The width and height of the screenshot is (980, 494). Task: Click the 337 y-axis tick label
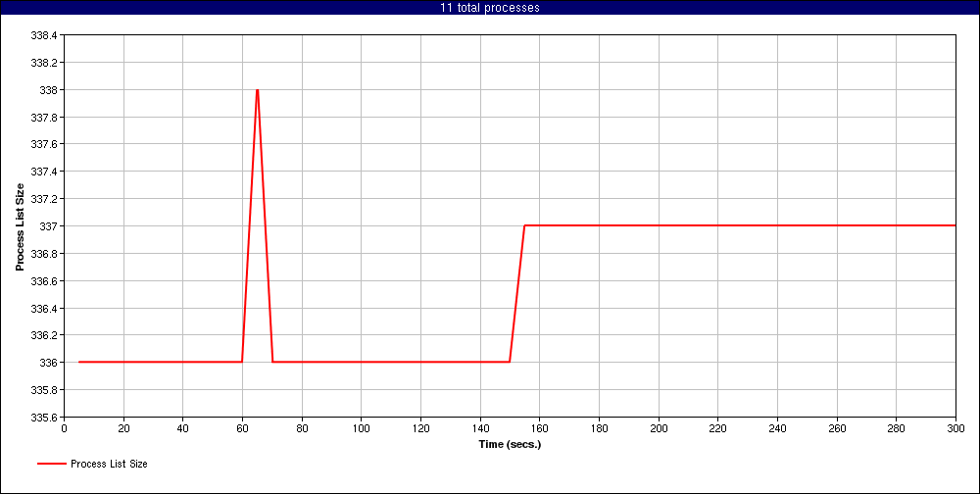49,226
